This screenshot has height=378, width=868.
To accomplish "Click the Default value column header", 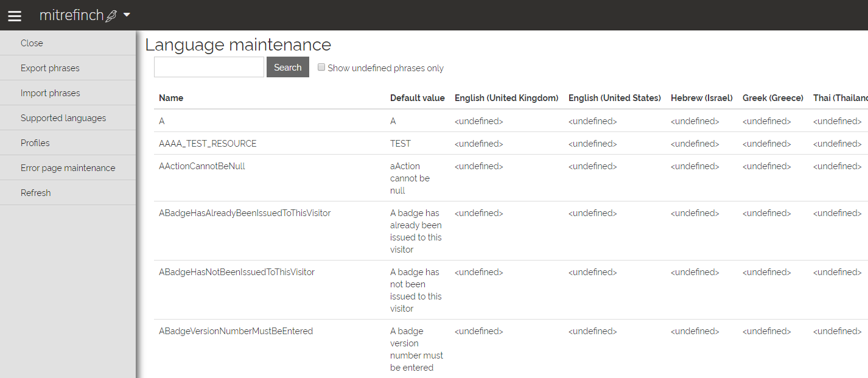I will pyautogui.click(x=417, y=98).
